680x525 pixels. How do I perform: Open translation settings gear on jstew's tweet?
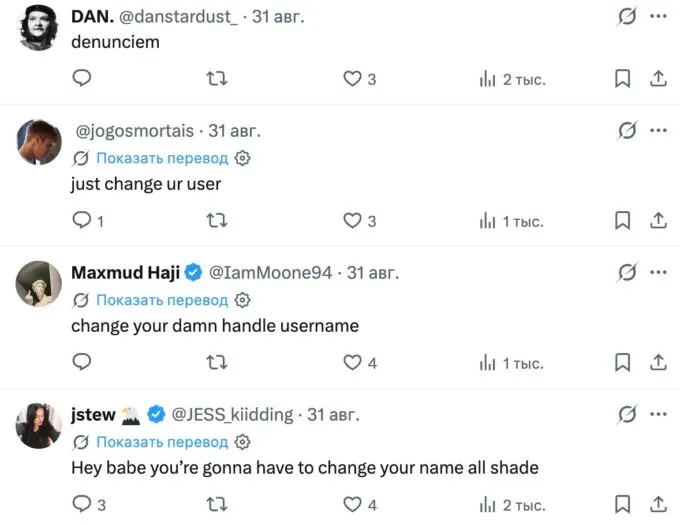point(242,442)
